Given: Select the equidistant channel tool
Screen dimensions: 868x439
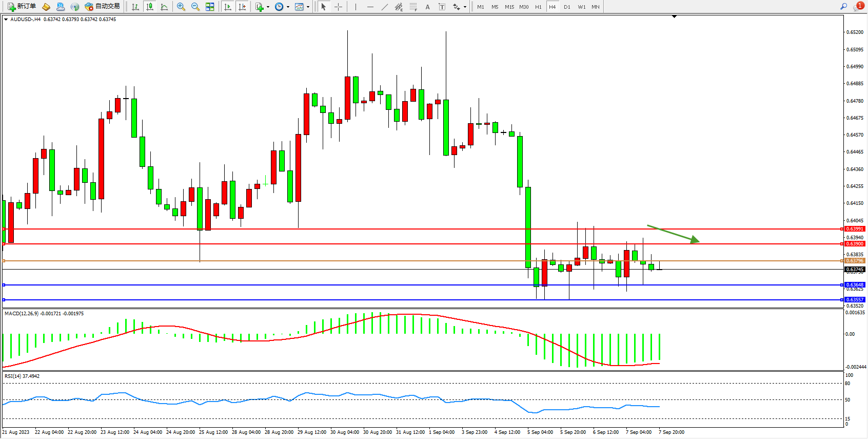Looking at the screenshot, I should pyautogui.click(x=399, y=7).
